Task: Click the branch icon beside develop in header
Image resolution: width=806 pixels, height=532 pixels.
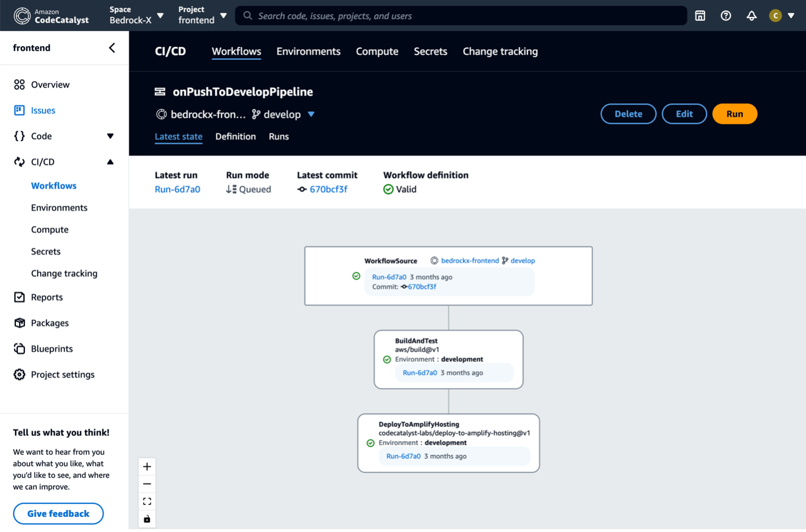Action: coord(256,114)
